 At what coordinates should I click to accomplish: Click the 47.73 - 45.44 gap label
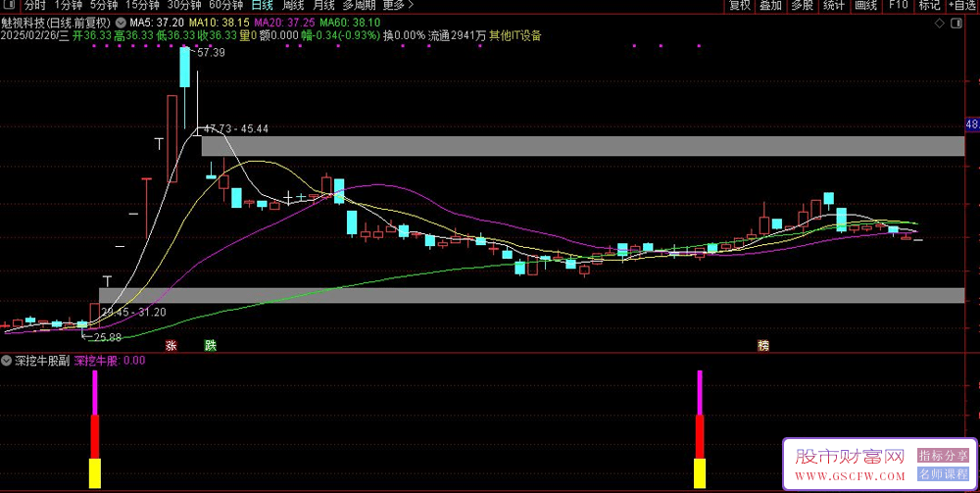pyautogui.click(x=236, y=128)
